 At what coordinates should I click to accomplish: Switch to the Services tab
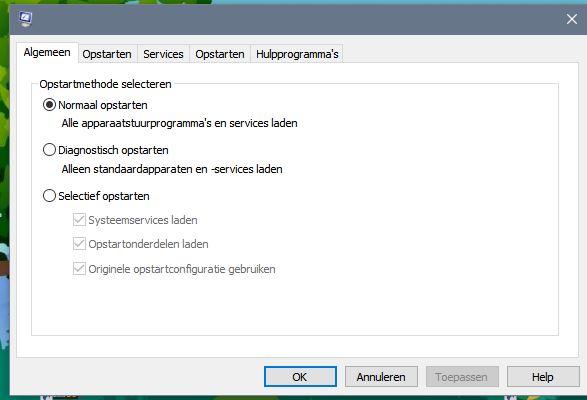[x=163, y=54]
